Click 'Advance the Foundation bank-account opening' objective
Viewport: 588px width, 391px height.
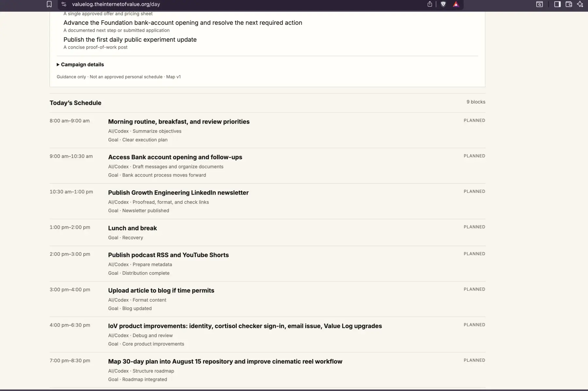tap(183, 23)
